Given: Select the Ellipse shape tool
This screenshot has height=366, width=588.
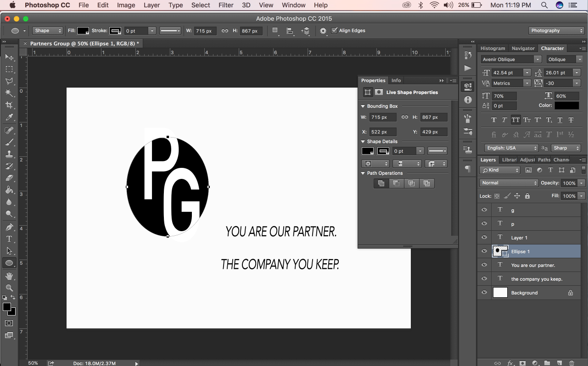Looking at the screenshot, I should tap(9, 263).
